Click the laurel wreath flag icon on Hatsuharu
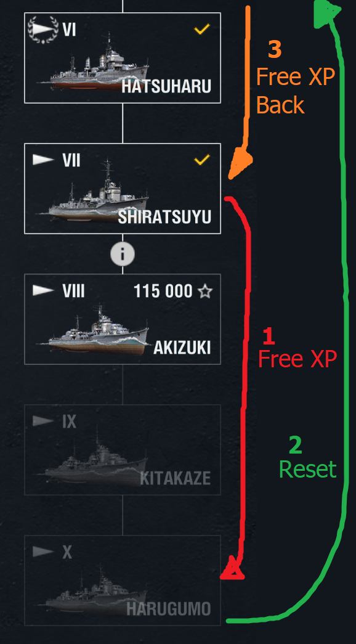Image resolution: width=356 pixels, height=644 pixels. pos(42,30)
